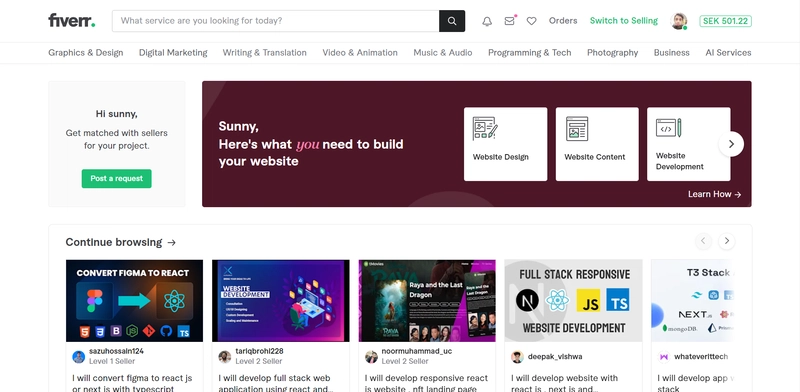Viewport: 800px width, 392px height.
Task: Click the Learn How link
Action: click(714, 194)
